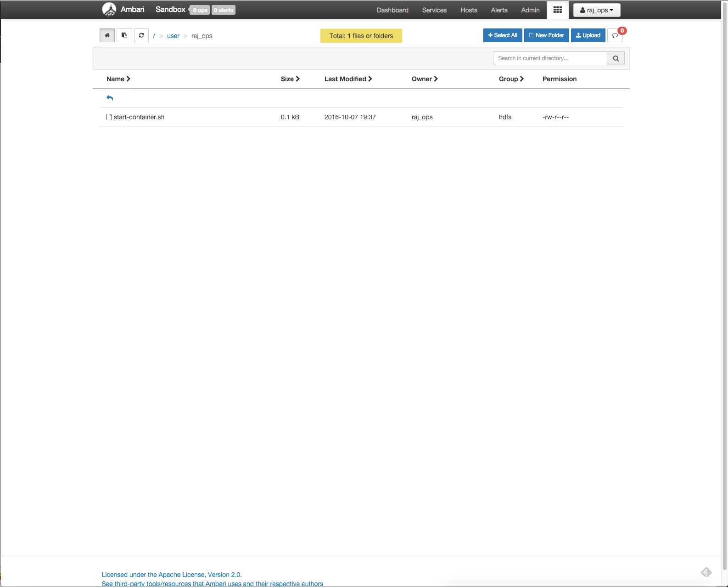Screen dimensions: 728x587
Task: Open the Apache License 2.0 link
Action: (x=172, y=575)
